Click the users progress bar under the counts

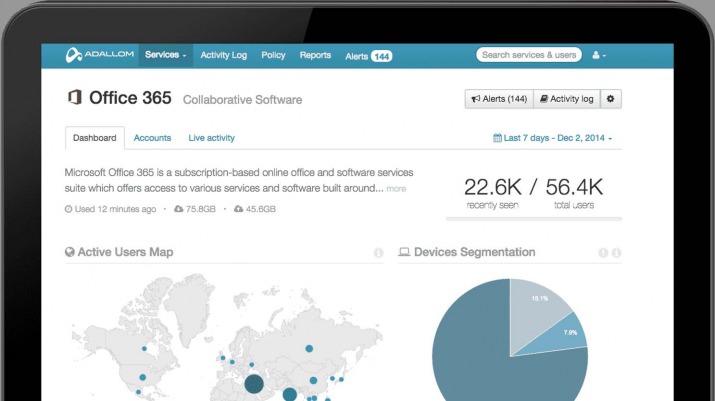coord(534,219)
